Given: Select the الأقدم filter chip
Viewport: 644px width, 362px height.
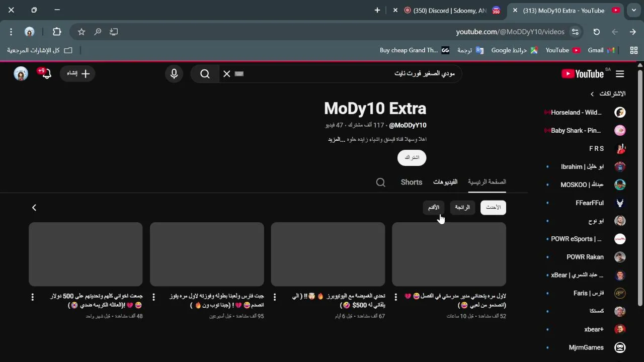Looking at the screenshot, I should (434, 208).
